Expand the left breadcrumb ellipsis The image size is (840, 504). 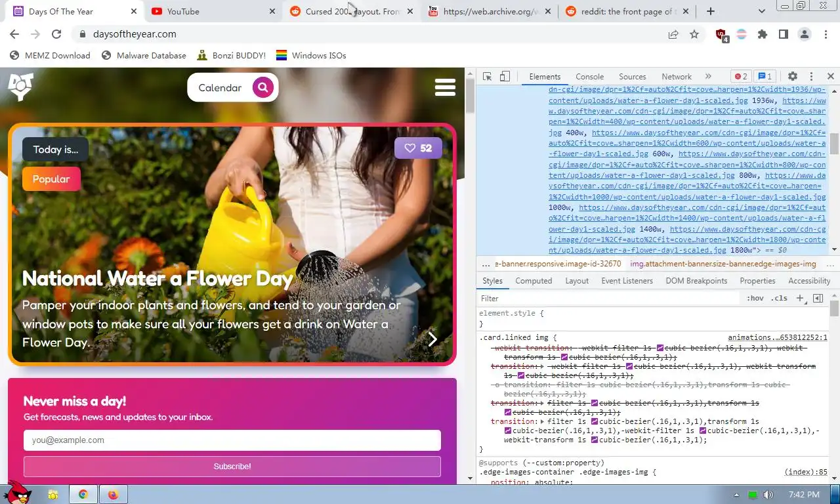486,264
